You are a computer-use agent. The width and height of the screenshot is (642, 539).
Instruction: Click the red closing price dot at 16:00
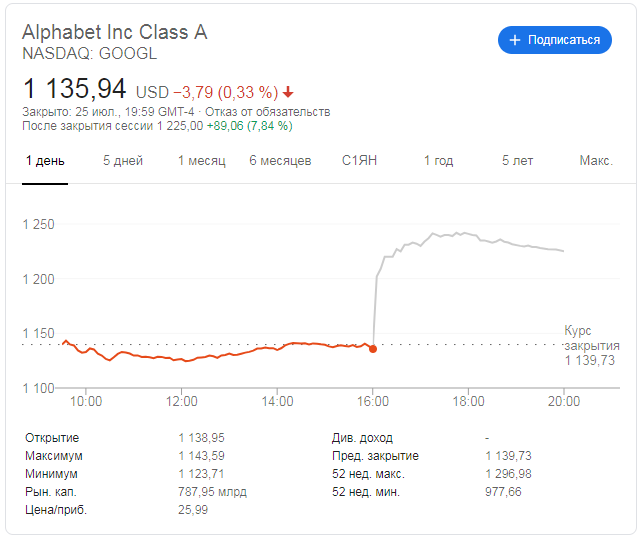coord(373,349)
